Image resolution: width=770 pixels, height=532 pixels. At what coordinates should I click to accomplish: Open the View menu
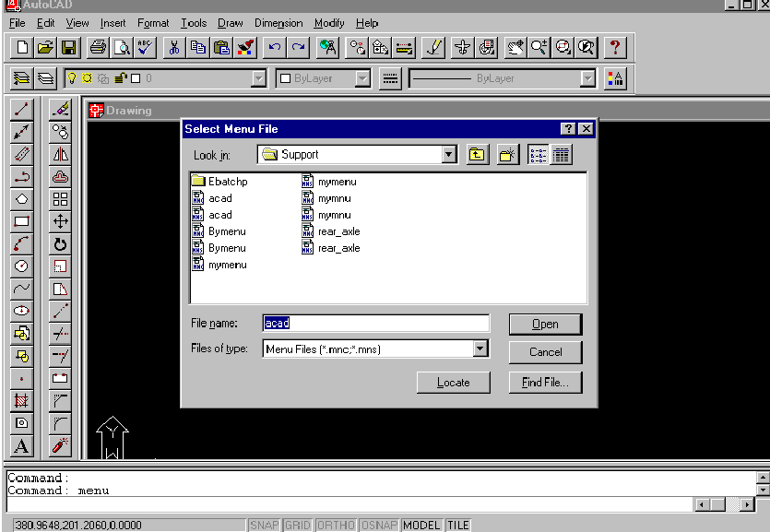(77, 23)
